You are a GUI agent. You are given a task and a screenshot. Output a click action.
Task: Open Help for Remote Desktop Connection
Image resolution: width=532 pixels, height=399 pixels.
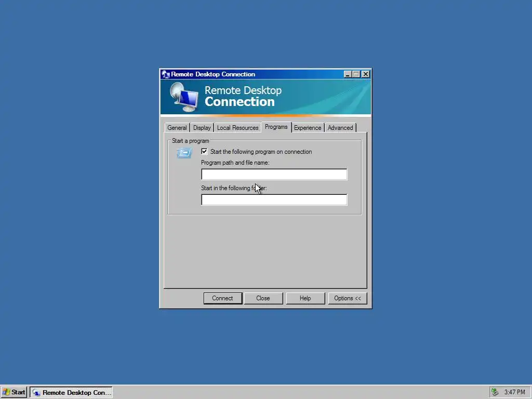pos(305,298)
